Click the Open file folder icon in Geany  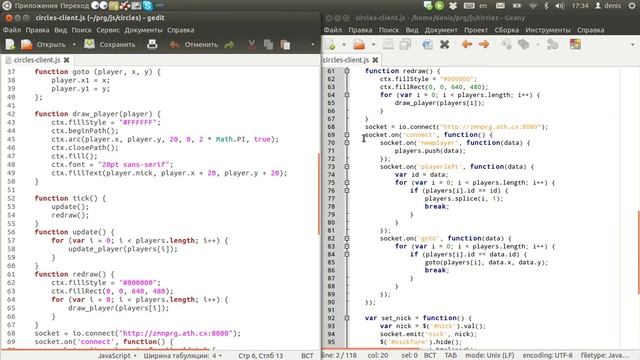coord(359,44)
